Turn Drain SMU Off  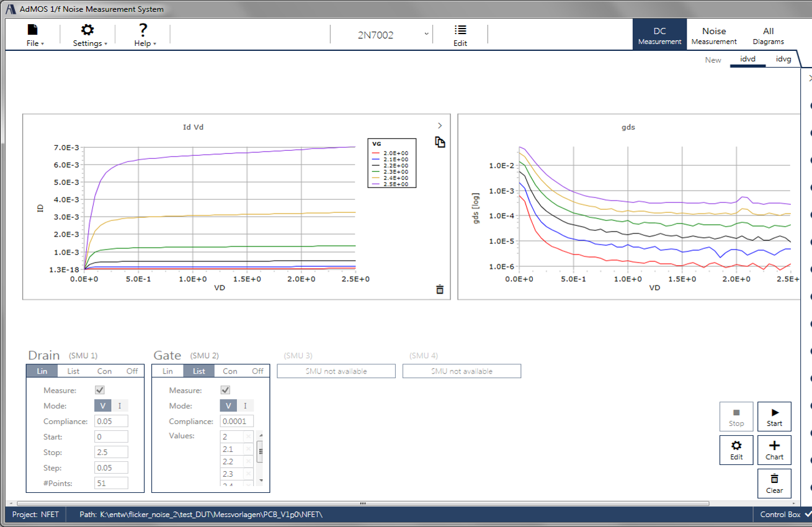point(132,371)
